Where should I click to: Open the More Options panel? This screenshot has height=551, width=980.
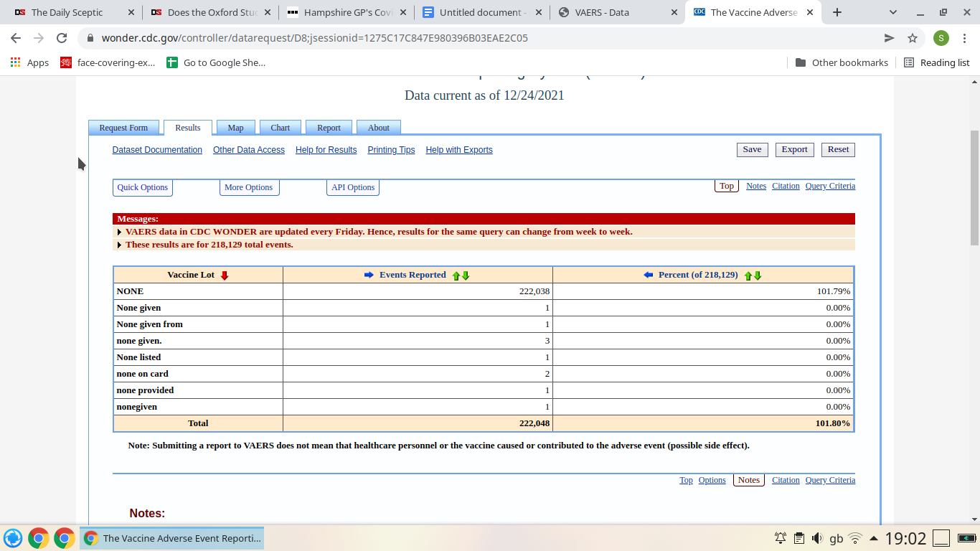[248, 187]
